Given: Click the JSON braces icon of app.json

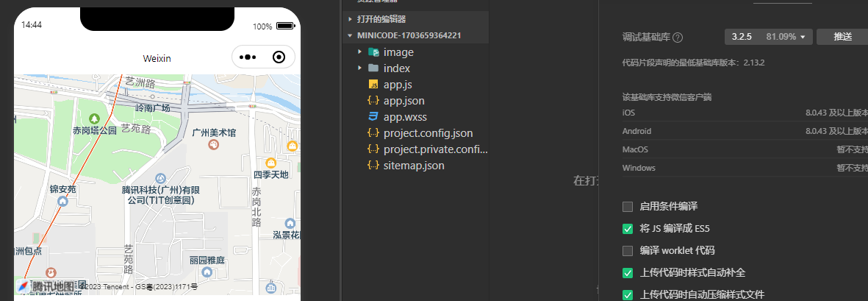Looking at the screenshot, I should (373, 101).
